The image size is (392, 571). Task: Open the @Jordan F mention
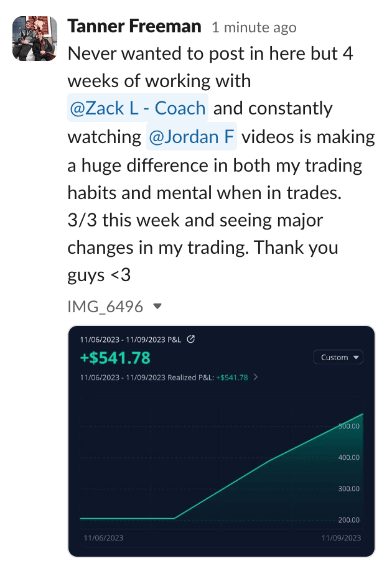tap(192, 136)
